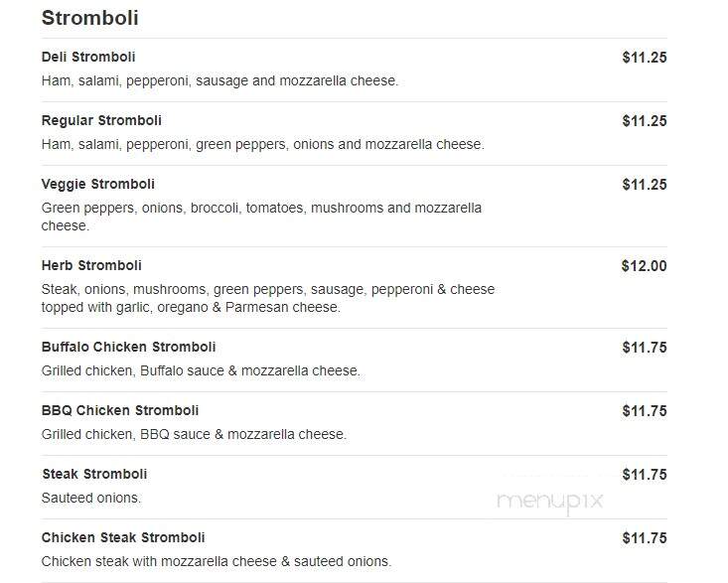Click the BBQ Chicken Stromboli description text
The width and height of the screenshot is (728, 583).
pos(194,434)
